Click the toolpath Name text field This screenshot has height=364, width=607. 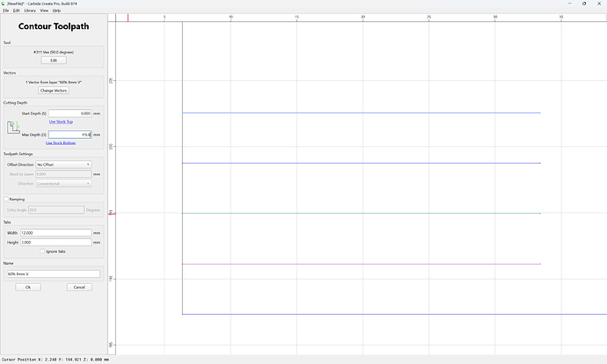pos(54,273)
